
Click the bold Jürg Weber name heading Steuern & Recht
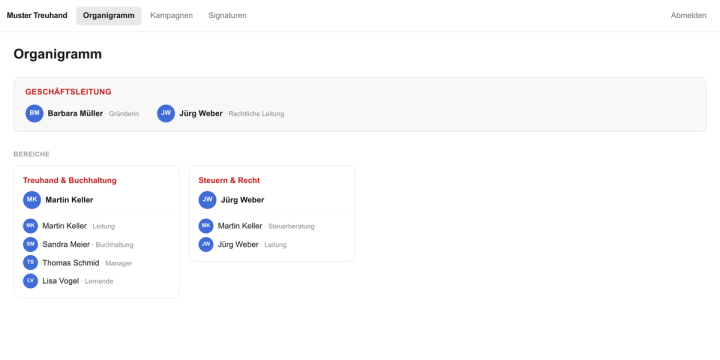tap(242, 200)
